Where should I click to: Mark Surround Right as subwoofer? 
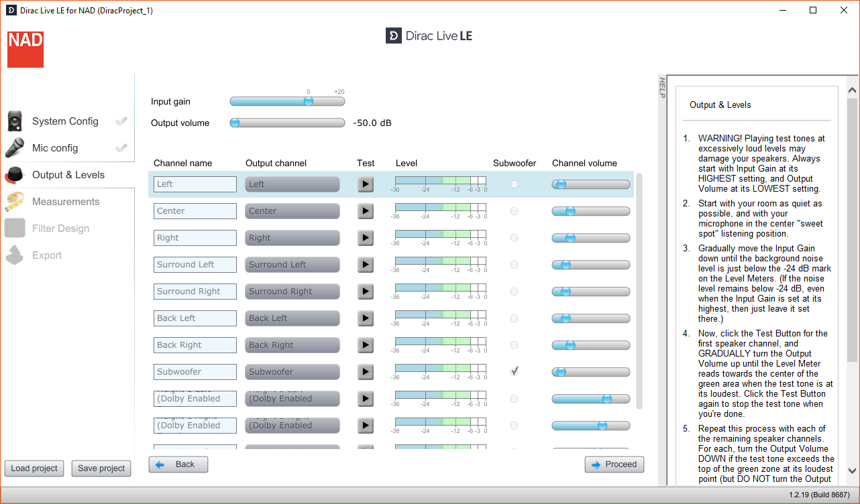click(515, 292)
